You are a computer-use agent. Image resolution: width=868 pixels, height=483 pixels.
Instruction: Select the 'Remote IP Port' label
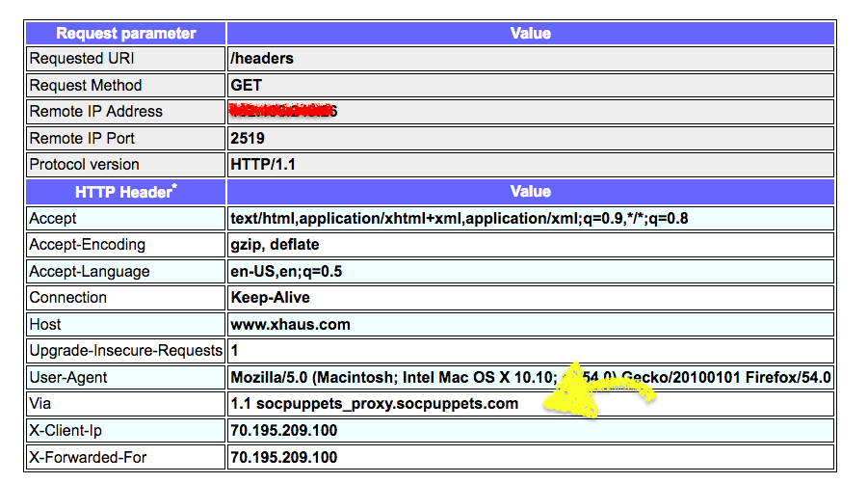pos(125,139)
